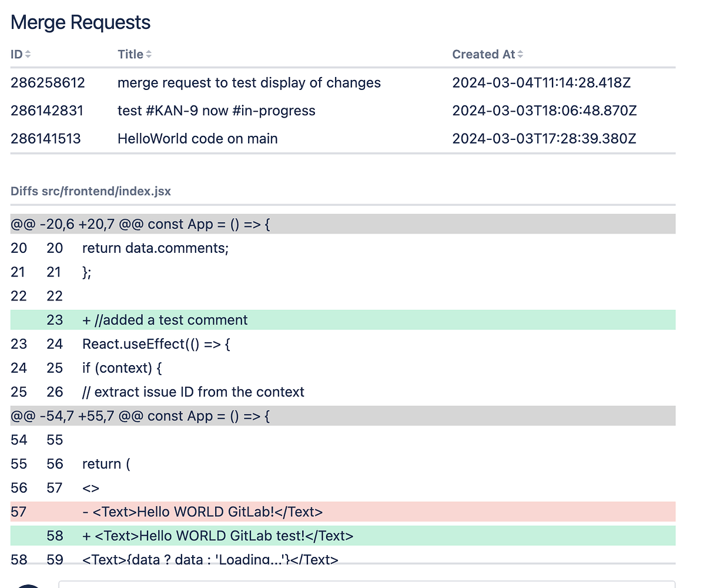This screenshot has width=717, height=588.
Task: Open merge request 'HelloWorld code on main'
Action: pyautogui.click(x=197, y=139)
